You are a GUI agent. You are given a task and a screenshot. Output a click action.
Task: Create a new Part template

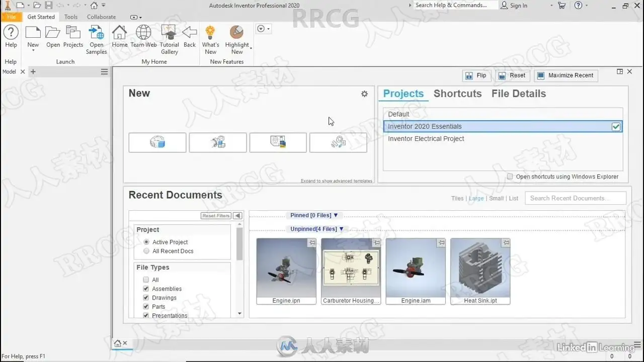[x=157, y=142]
